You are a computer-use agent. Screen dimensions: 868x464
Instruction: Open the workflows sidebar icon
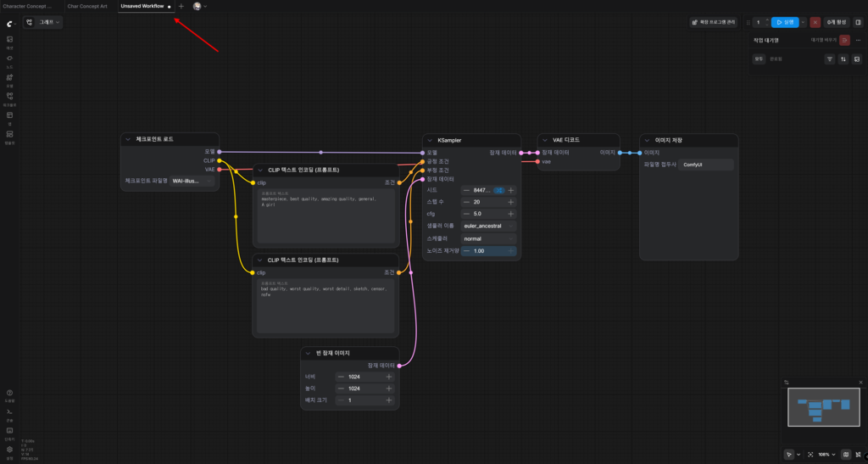coord(9,97)
